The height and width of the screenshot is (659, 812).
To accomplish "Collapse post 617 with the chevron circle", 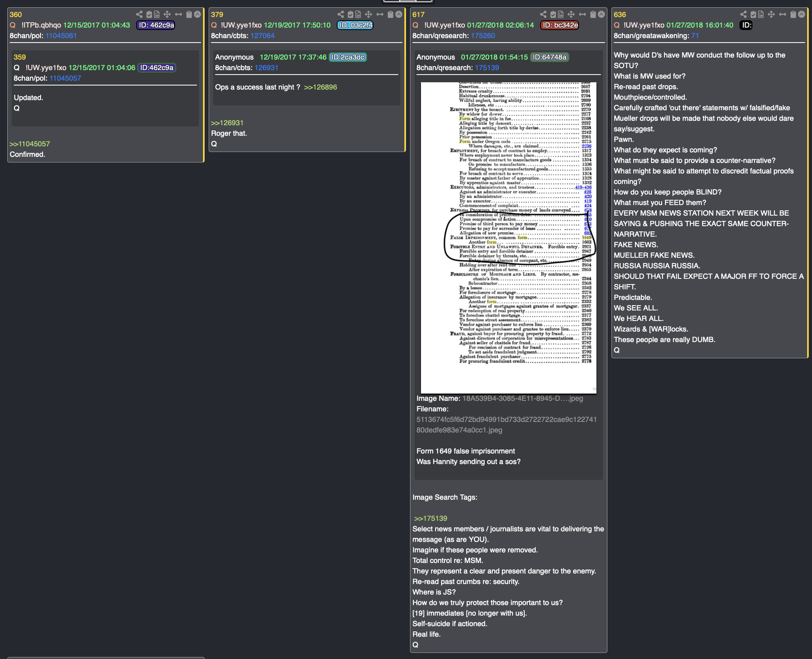I will (x=601, y=14).
